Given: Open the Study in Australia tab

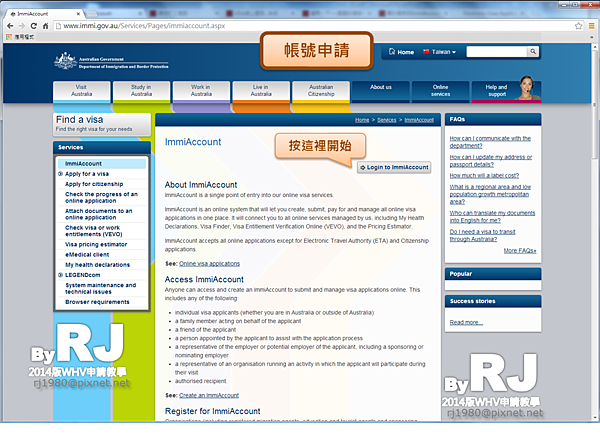Looking at the screenshot, I should pyautogui.click(x=141, y=91).
